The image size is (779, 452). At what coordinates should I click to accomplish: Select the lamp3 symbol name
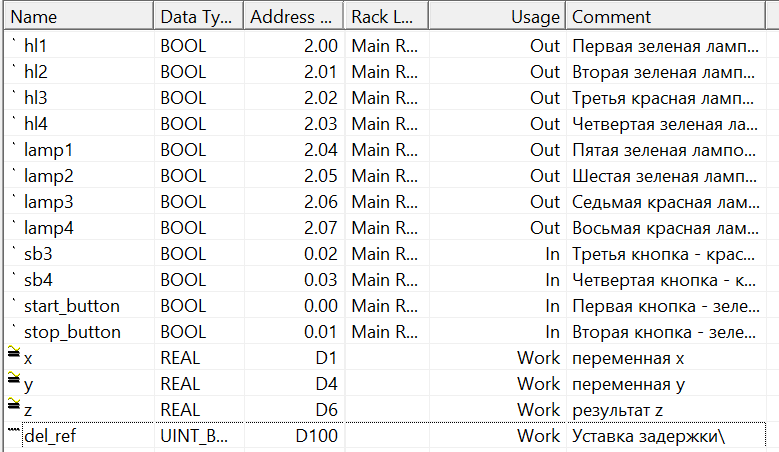coord(48,202)
